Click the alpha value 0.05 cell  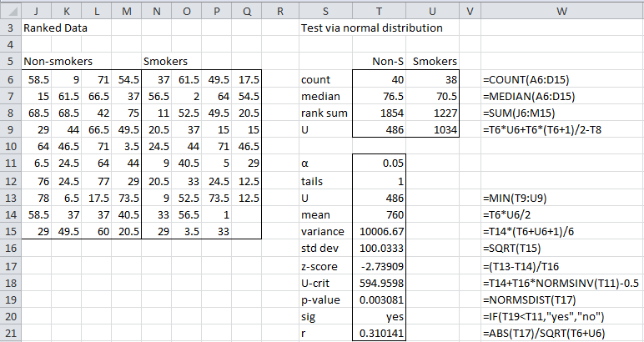(x=381, y=159)
